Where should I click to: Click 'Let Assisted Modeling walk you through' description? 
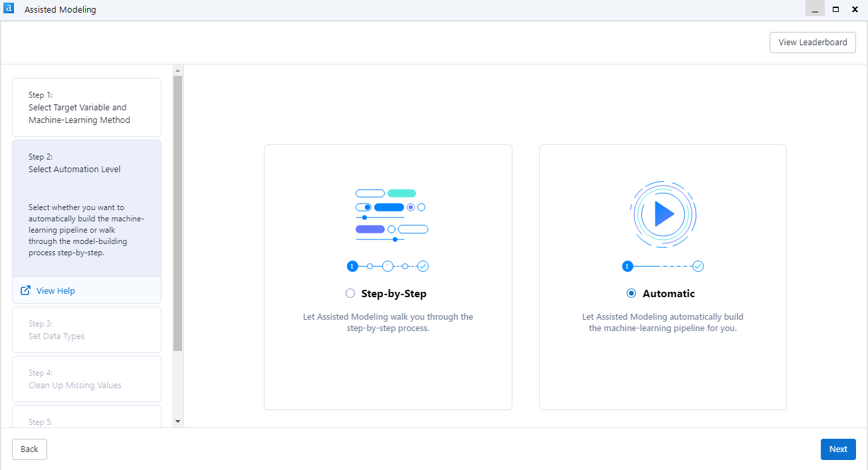click(388, 322)
